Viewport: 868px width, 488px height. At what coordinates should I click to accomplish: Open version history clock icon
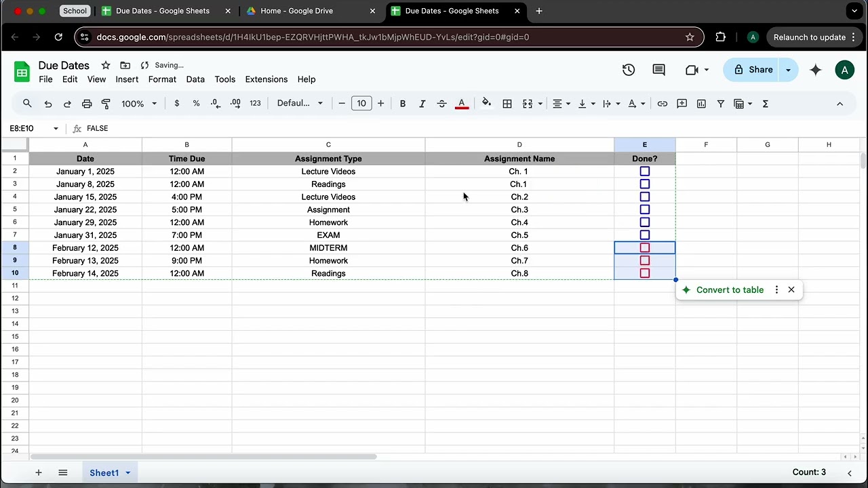pos(629,70)
